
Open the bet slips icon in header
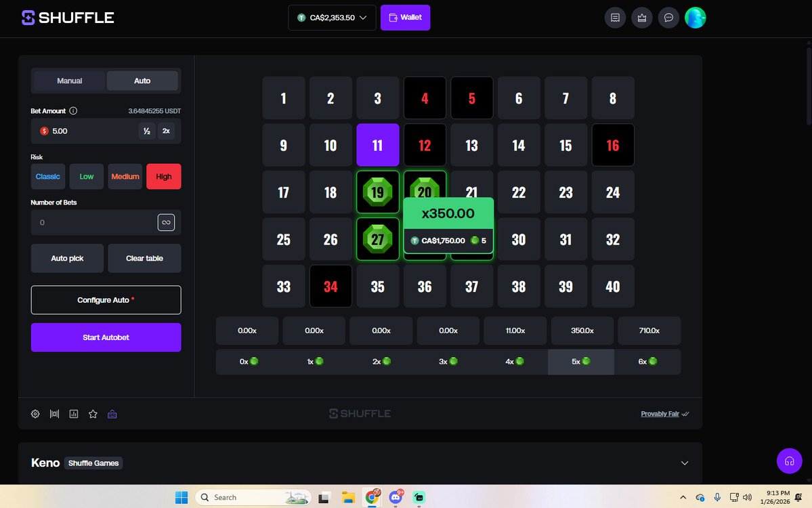pos(615,18)
